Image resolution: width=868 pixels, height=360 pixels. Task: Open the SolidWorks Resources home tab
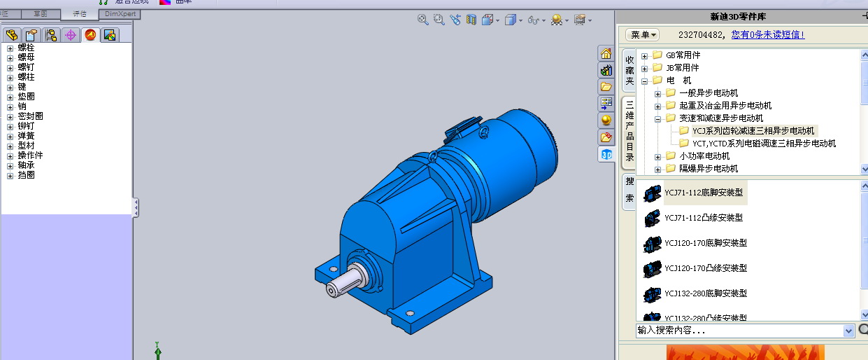point(606,53)
